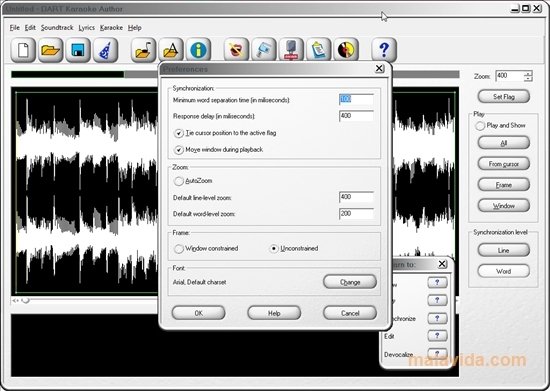Click the blue flag toolbar icon
550x391 pixels.
pos(264,50)
